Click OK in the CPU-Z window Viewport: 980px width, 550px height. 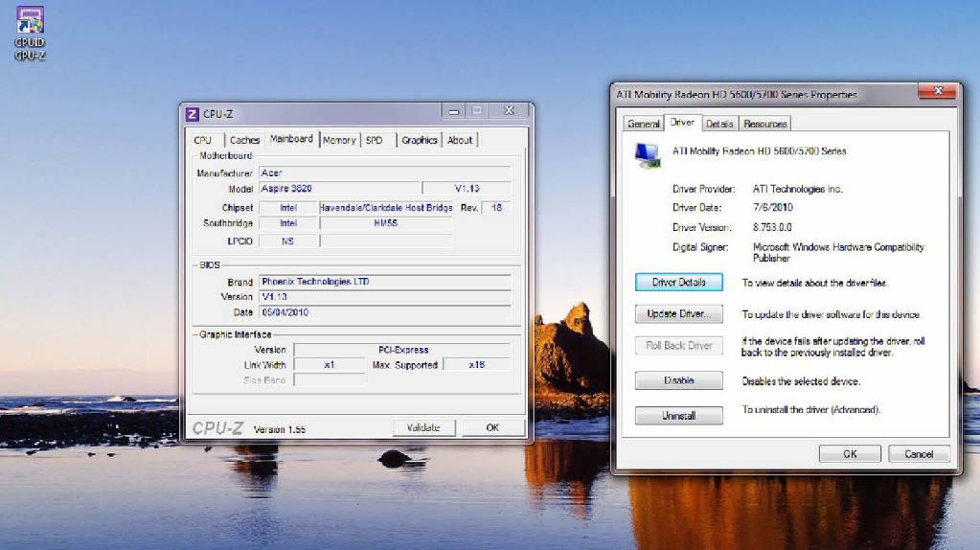pyautogui.click(x=492, y=428)
